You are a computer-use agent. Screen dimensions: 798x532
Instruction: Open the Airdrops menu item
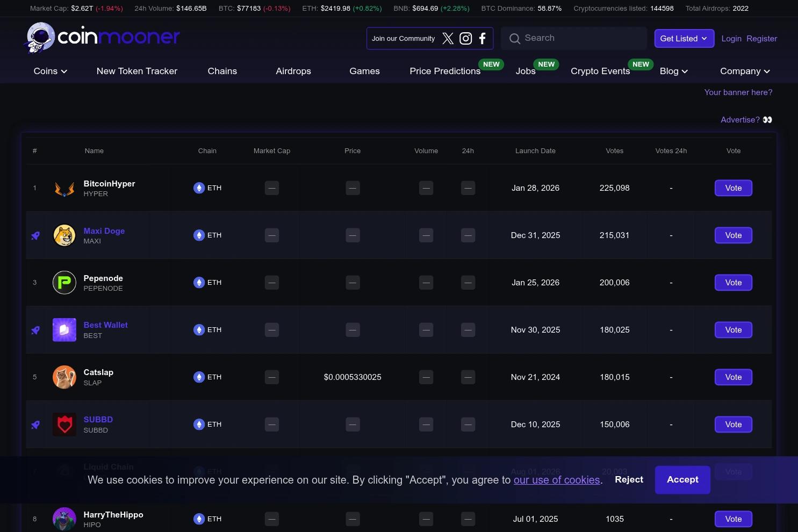coord(293,71)
